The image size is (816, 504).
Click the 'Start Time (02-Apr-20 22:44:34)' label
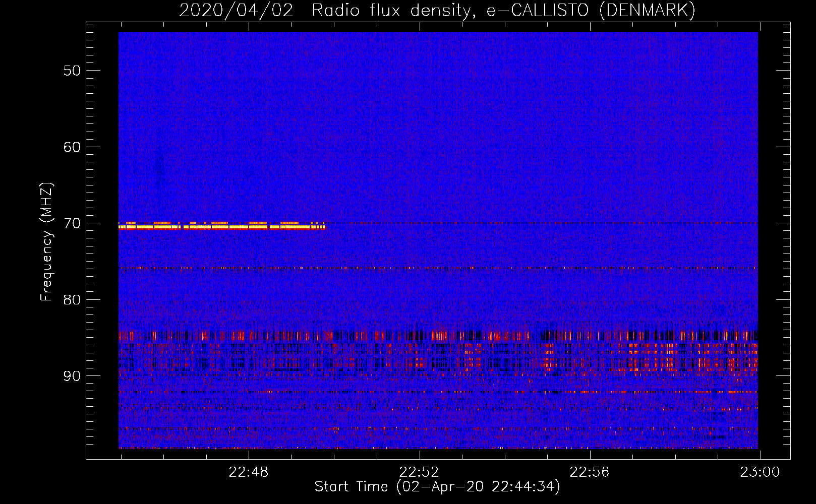coord(437,487)
